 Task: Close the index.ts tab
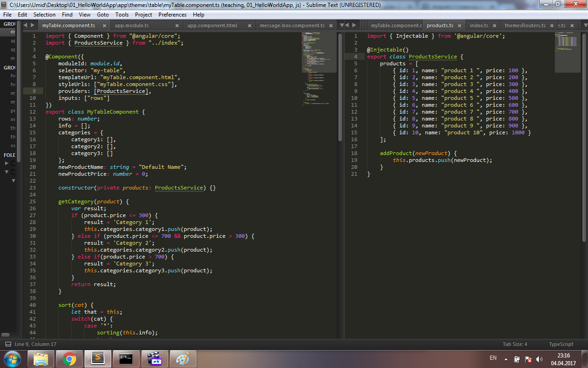pos(495,26)
